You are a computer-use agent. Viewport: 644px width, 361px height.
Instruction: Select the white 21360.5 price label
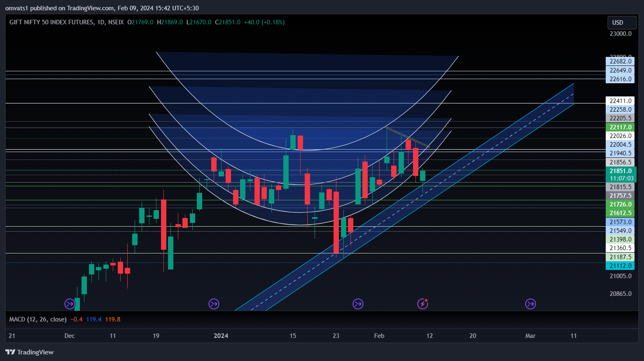tap(620, 248)
